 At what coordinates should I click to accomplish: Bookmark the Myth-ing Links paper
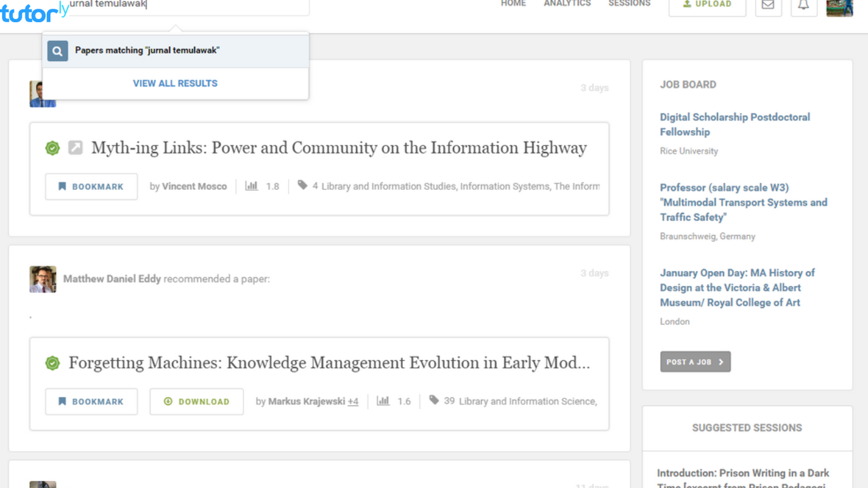[91, 186]
